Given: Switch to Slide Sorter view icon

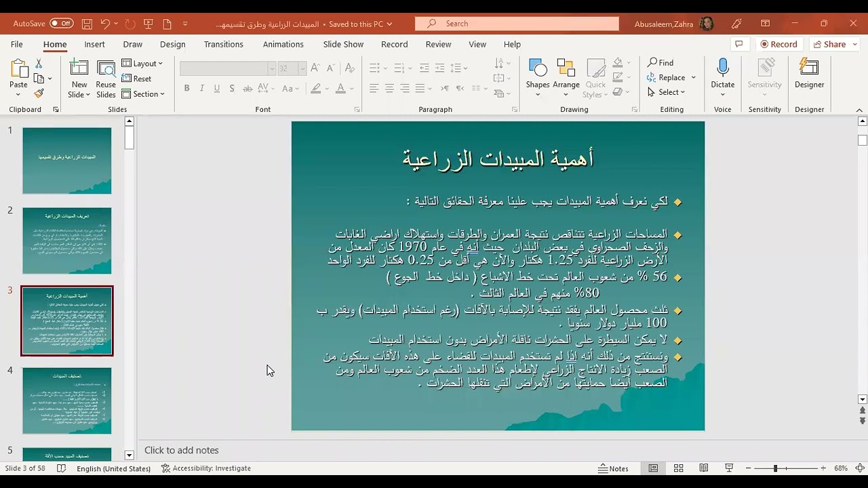Looking at the screenshot, I should 678,468.
